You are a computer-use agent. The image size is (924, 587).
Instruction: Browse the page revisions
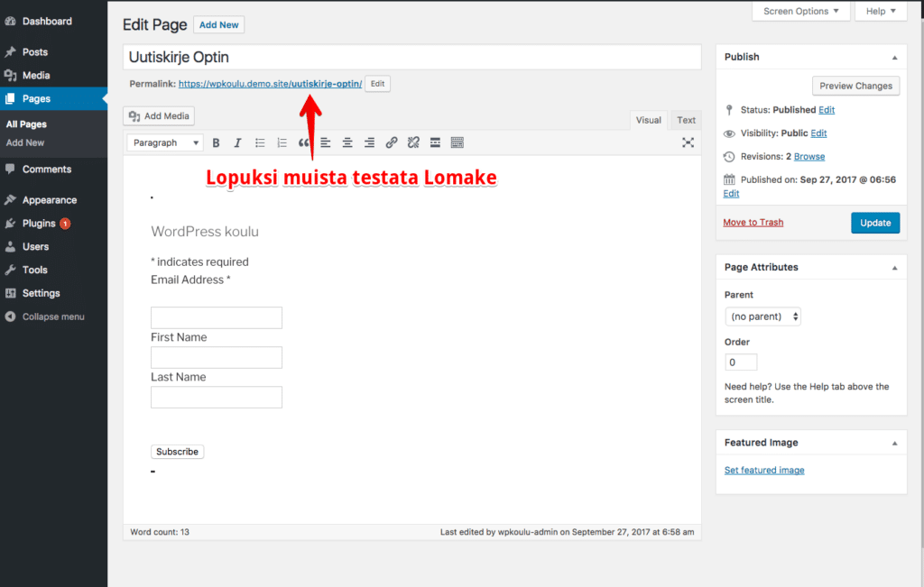click(809, 157)
